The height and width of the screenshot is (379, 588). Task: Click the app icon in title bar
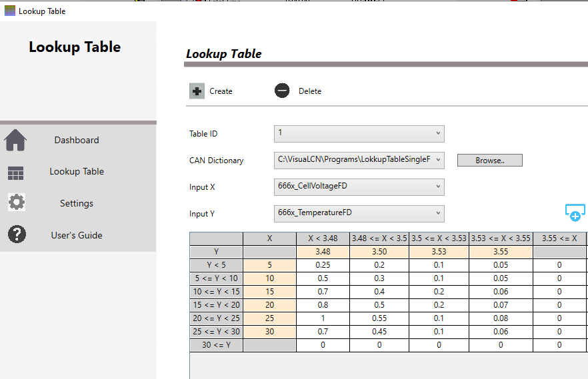point(9,11)
